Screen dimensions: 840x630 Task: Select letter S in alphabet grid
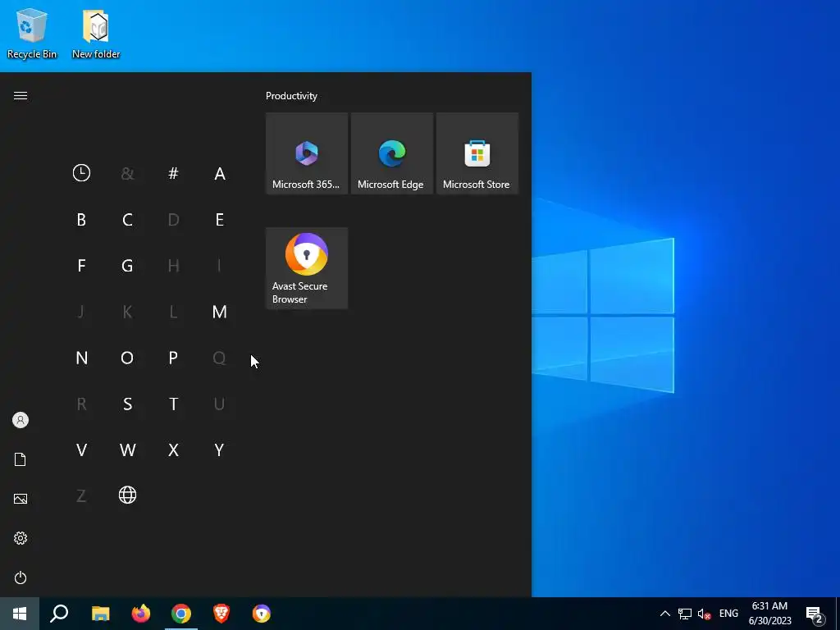[x=127, y=404]
